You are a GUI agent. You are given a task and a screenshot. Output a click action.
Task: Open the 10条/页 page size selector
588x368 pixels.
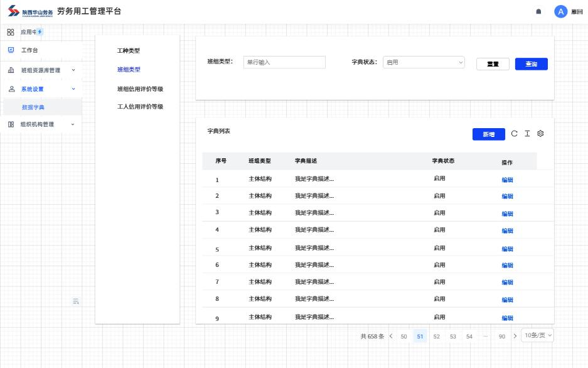538,335
